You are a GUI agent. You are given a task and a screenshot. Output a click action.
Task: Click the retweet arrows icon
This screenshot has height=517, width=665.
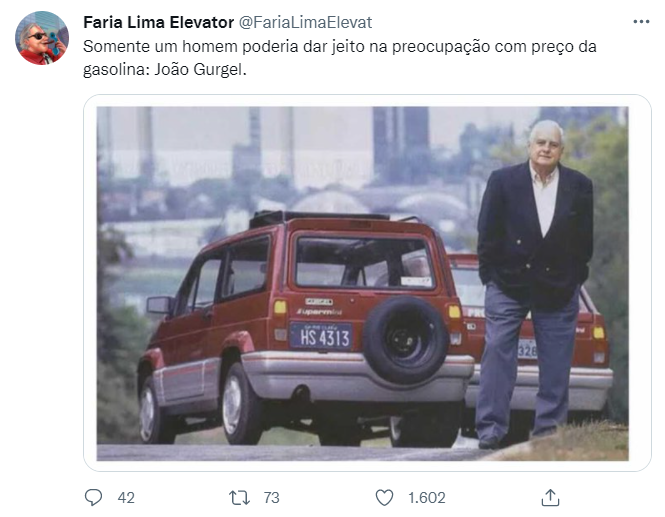tap(239, 497)
